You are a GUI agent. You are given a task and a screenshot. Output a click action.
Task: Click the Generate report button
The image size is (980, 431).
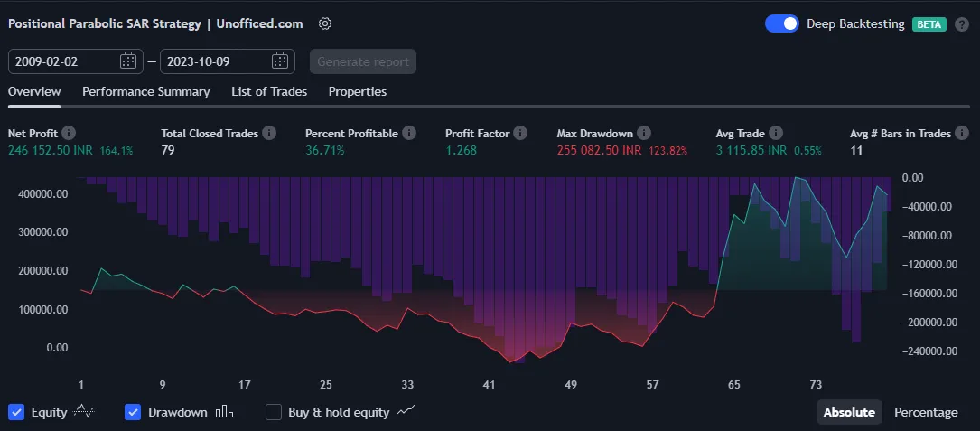tap(363, 61)
